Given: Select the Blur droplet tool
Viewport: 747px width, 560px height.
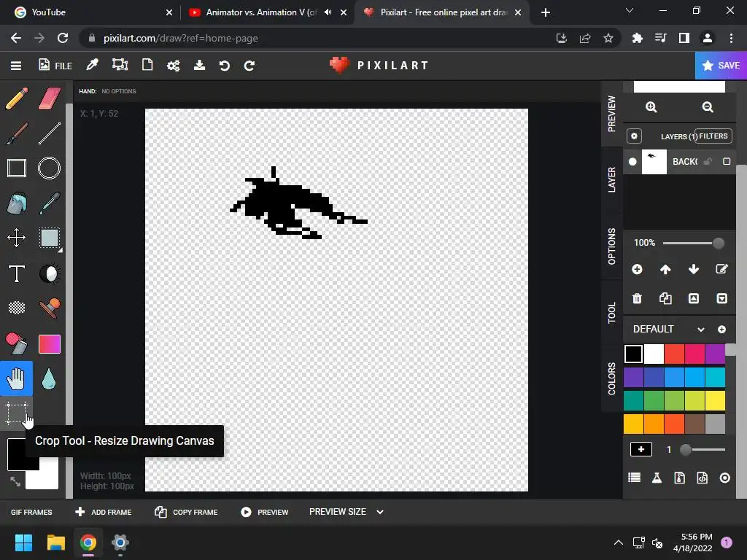Looking at the screenshot, I should coord(49,379).
